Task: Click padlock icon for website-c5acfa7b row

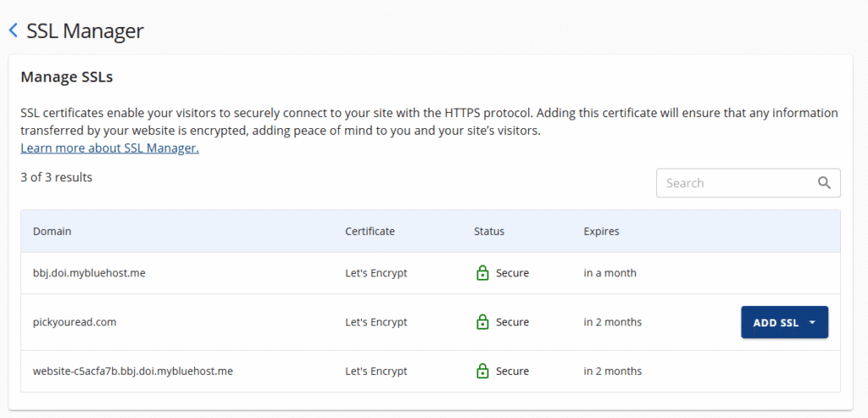Action: coord(482,371)
